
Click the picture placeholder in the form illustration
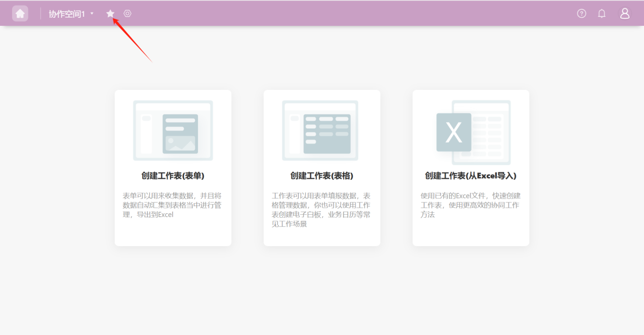coord(180,144)
